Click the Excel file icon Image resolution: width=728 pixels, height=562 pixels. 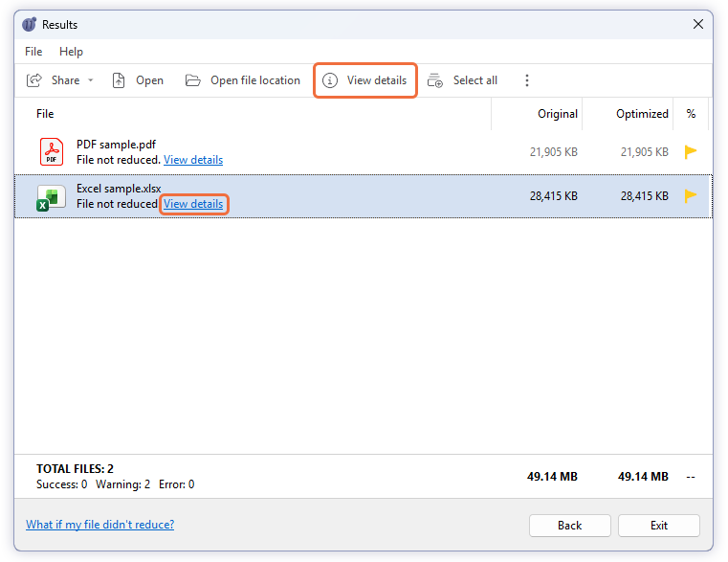(x=51, y=197)
